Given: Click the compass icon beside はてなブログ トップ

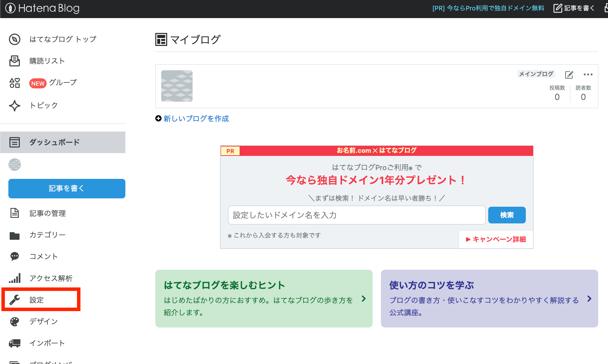Looking at the screenshot, I should [15, 39].
